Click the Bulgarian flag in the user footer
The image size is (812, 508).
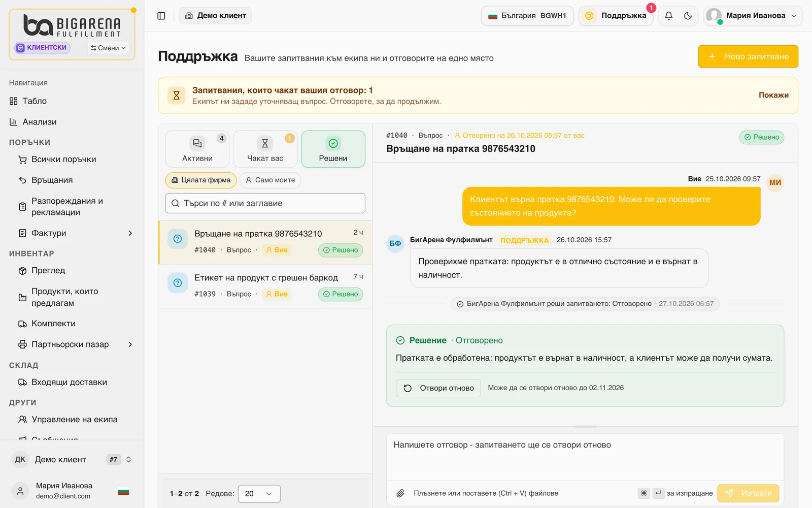click(x=123, y=491)
